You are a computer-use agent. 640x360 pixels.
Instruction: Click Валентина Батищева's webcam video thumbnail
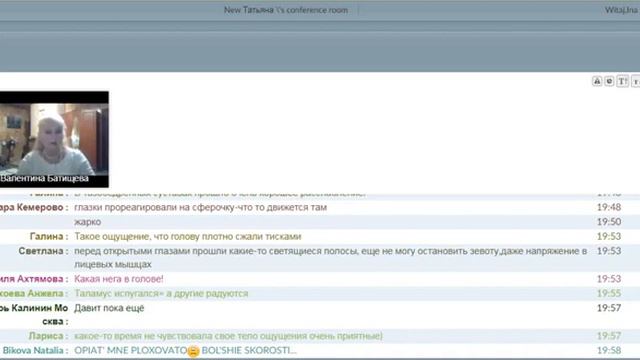click(x=54, y=139)
